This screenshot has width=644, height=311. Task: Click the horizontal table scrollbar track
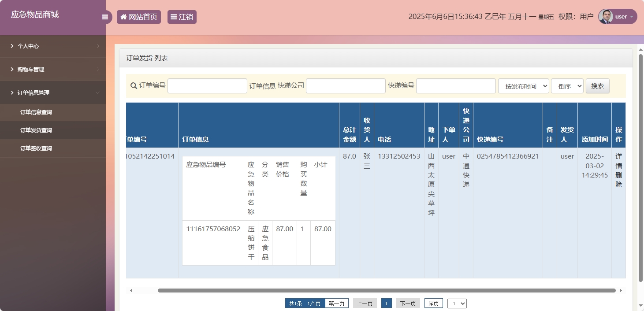click(x=386, y=291)
